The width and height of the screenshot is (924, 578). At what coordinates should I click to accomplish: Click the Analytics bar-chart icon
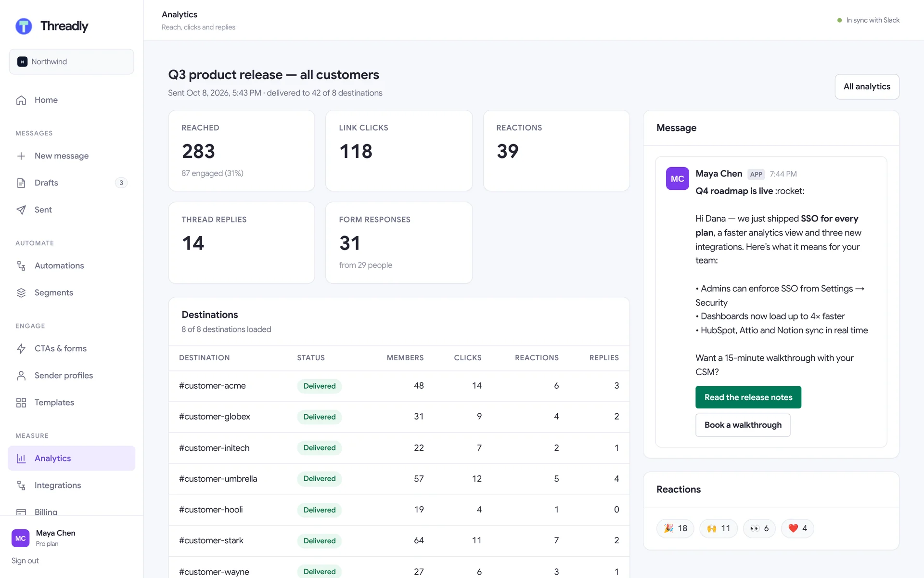pos(21,459)
